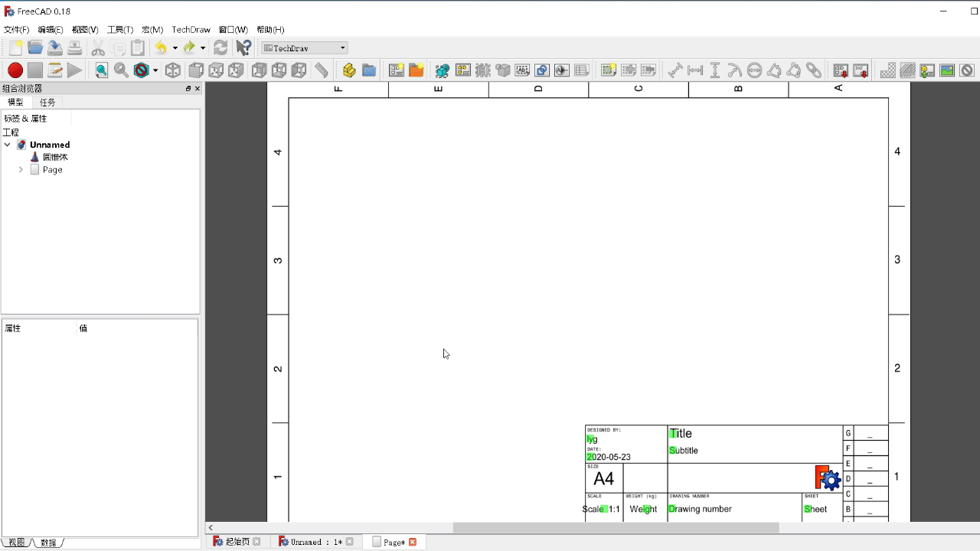980x551 pixels.
Task: Create a new document with toolbar icon
Action: (15, 47)
